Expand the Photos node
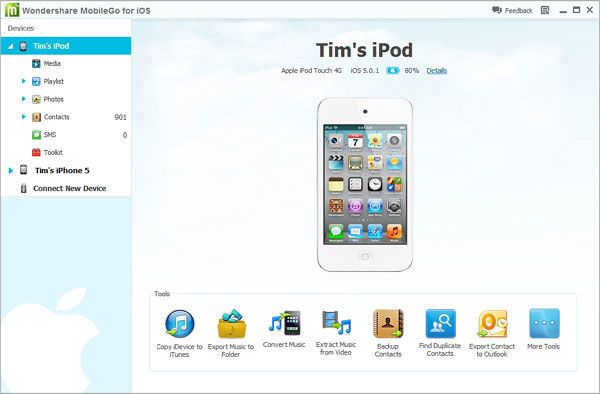 point(23,99)
